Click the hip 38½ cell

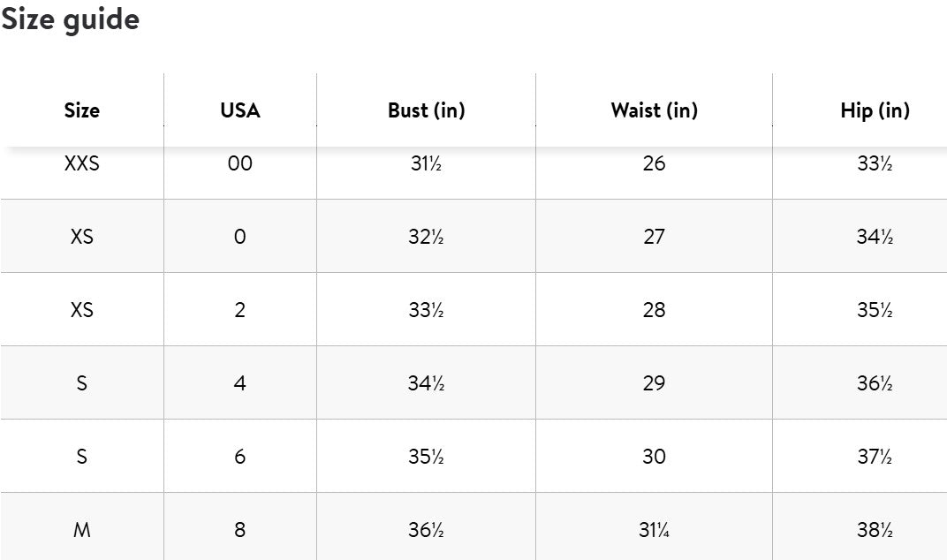pos(875,530)
